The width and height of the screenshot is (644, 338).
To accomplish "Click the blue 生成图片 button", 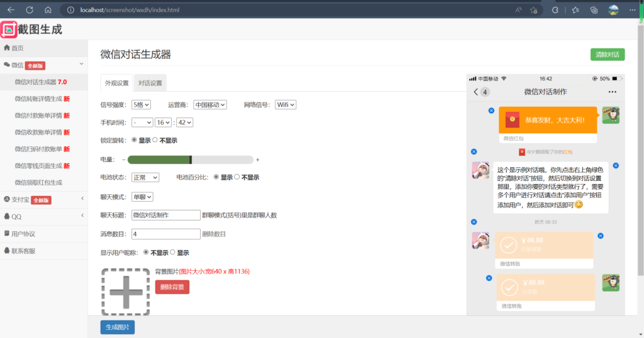I will 118,327.
